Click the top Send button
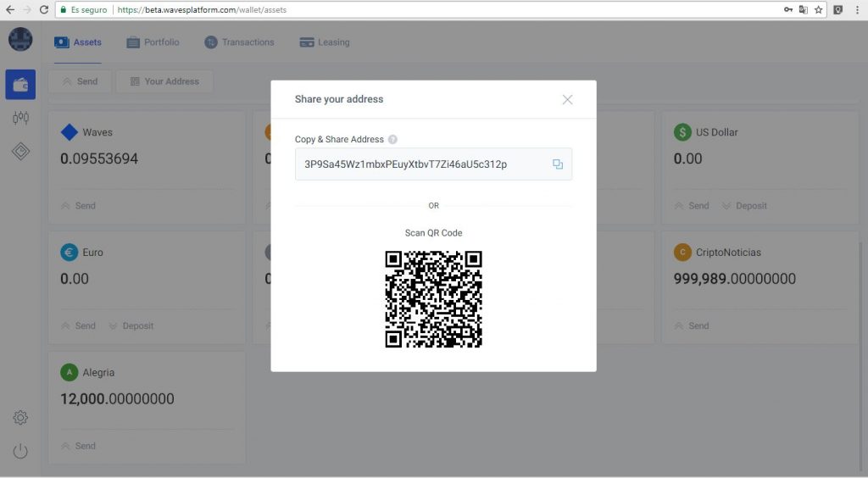868x478 pixels. click(x=81, y=81)
